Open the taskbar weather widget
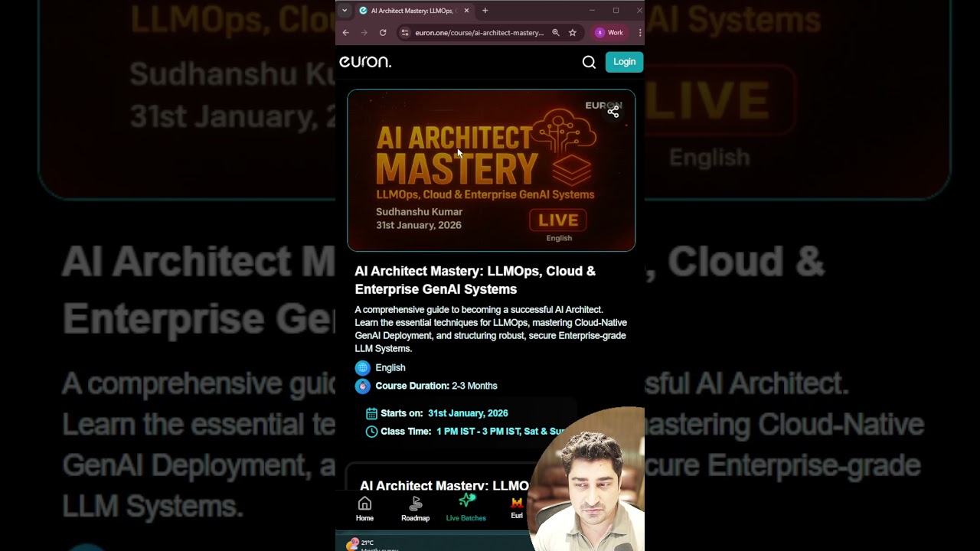This screenshot has height=551, width=980. coord(371,544)
